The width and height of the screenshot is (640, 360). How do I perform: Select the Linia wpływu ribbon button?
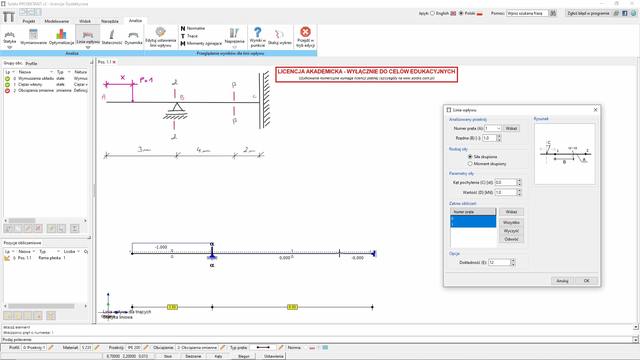tap(88, 36)
